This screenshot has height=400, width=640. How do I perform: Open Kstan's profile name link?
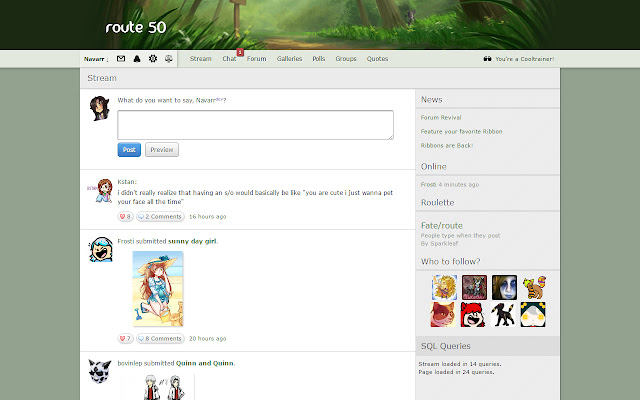(126, 182)
